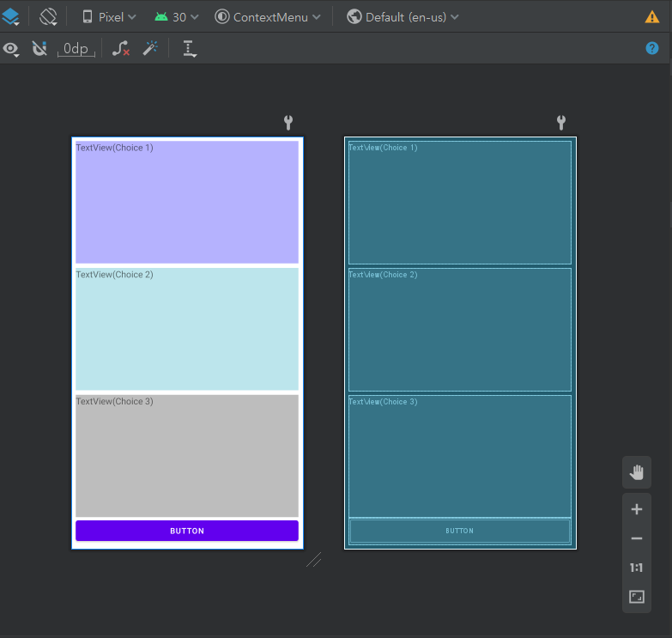Image resolution: width=672 pixels, height=638 pixels.
Task: Click the infer constraints magic wand
Action: [x=150, y=48]
